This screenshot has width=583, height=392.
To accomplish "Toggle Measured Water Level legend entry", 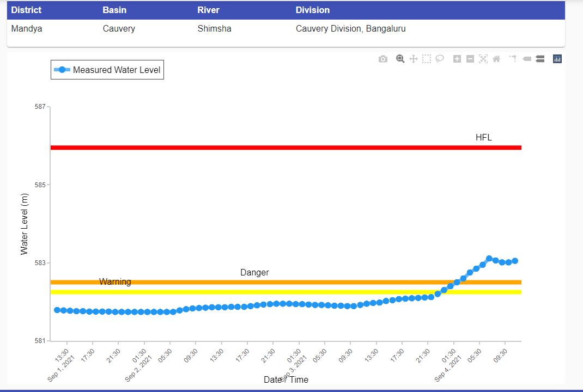I will pos(107,70).
